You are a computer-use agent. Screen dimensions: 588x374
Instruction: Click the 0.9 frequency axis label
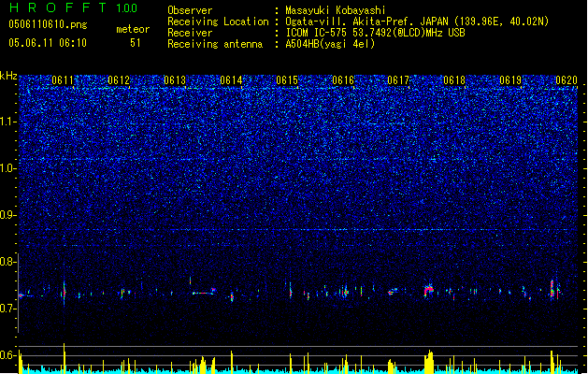pyautogui.click(x=7, y=215)
